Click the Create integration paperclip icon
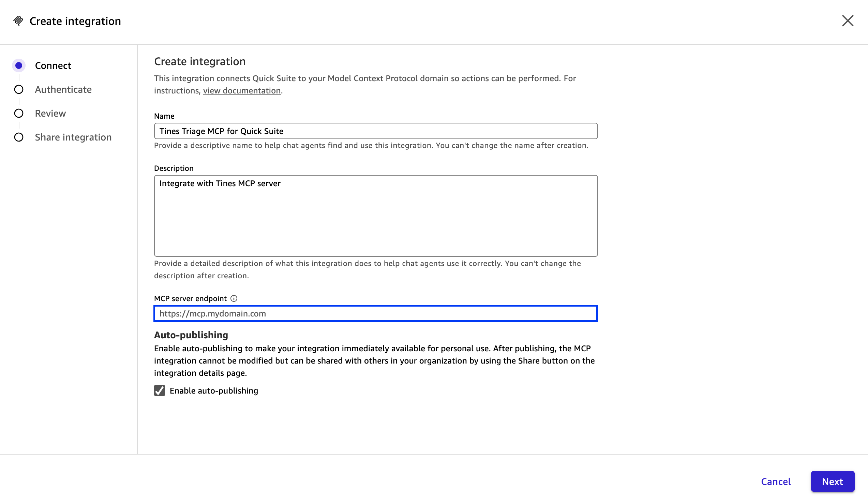This screenshot has width=868, height=502. (19, 21)
